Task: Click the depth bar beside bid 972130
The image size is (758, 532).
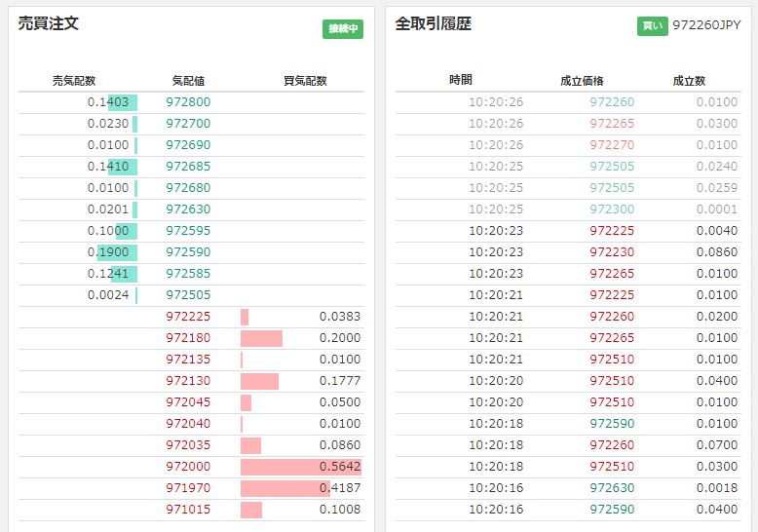Action: tap(259, 381)
